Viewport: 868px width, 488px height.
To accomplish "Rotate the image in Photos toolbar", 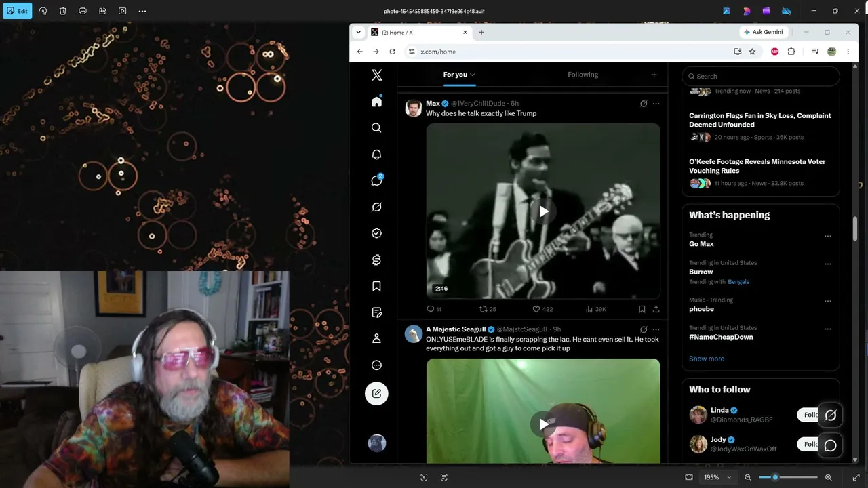I will click(43, 11).
